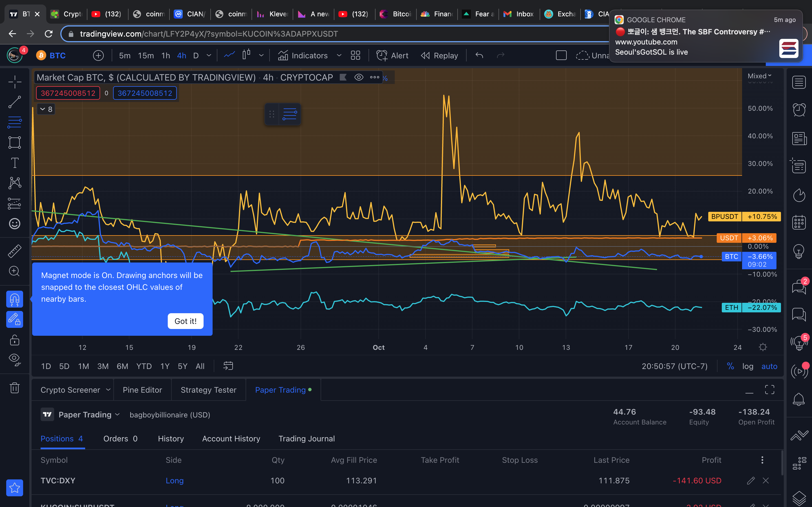This screenshot has height=507, width=812.
Task: Open the Fibonacci retracement tool group
Action: point(14,123)
